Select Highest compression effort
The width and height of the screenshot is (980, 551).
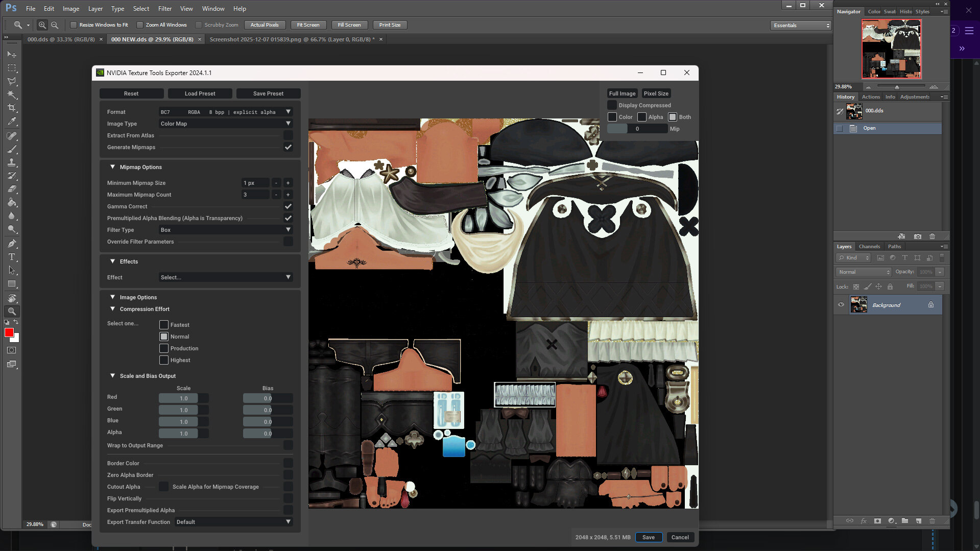point(164,360)
